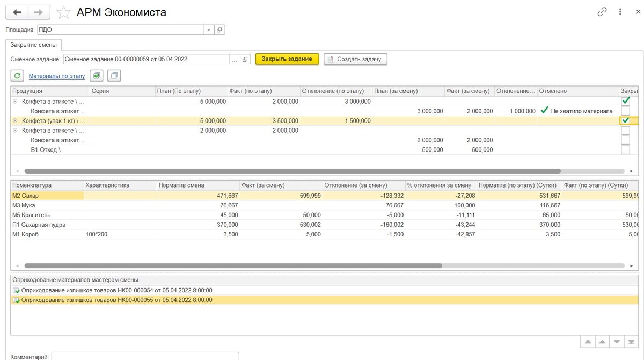Open the three-dot more actions menu
644x360 pixels.
tap(620, 12)
